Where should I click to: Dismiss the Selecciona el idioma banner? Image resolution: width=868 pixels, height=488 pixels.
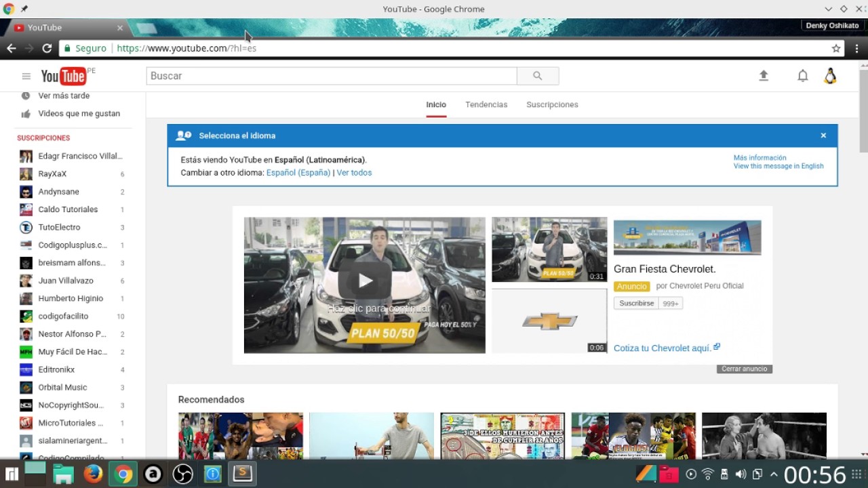pyautogui.click(x=823, y=136)
